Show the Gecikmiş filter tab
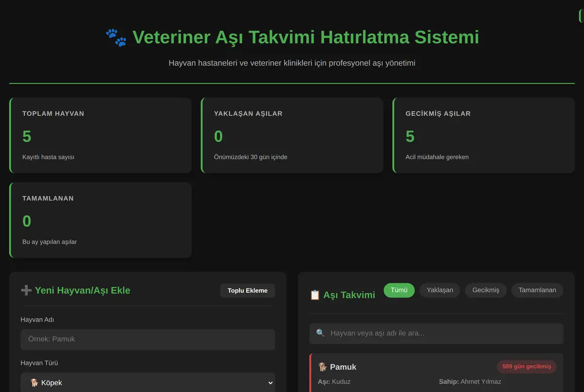 tap(486, 290)
